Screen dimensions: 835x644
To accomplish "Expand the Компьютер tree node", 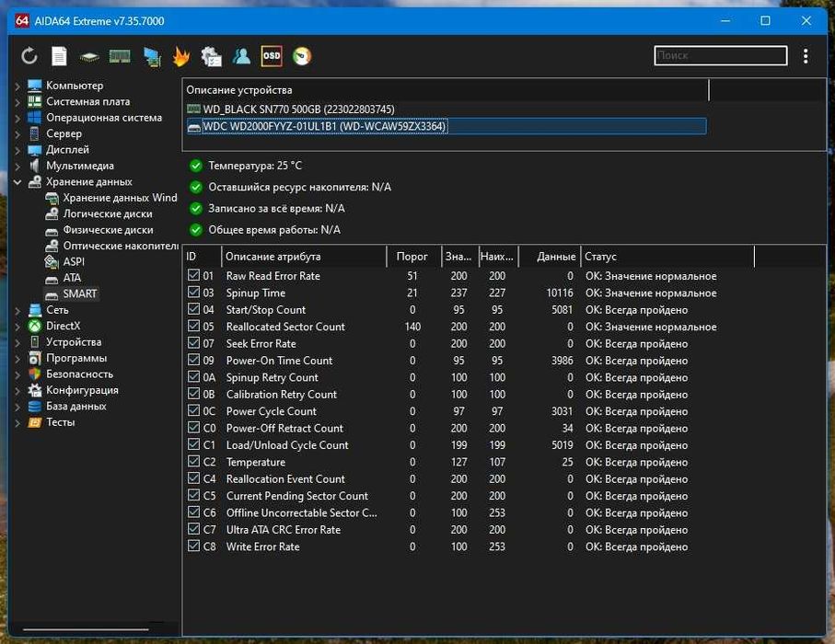I will (17, 86).
